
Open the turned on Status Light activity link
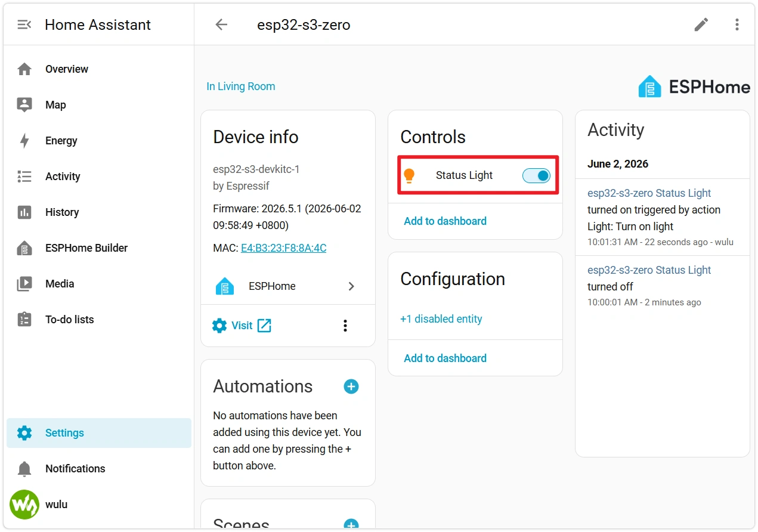649,193
